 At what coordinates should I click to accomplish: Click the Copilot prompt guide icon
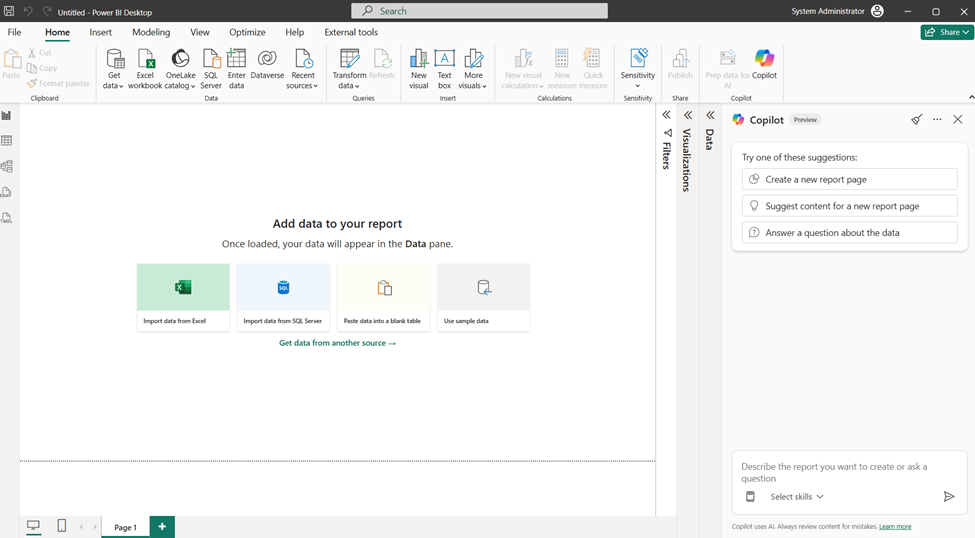(x=751, y=496)
